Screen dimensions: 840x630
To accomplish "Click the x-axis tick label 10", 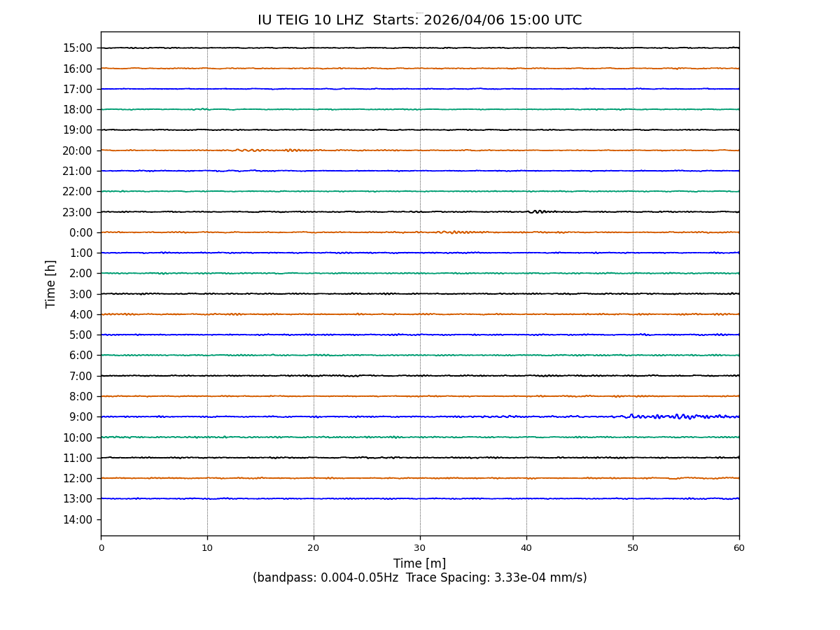I will point(207,548).
